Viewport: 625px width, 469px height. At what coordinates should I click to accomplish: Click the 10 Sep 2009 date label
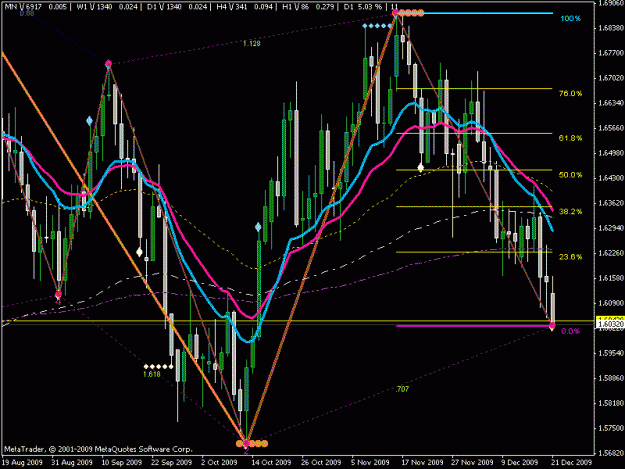[x=122, y=462]
